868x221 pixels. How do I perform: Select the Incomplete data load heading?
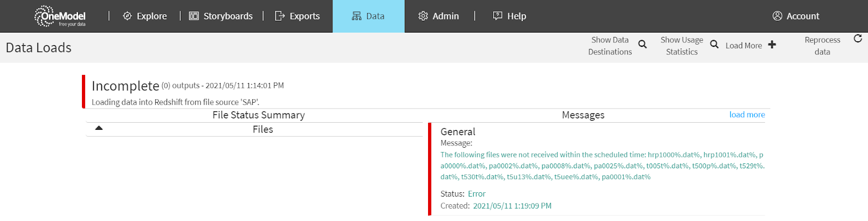tap(125, 86)
